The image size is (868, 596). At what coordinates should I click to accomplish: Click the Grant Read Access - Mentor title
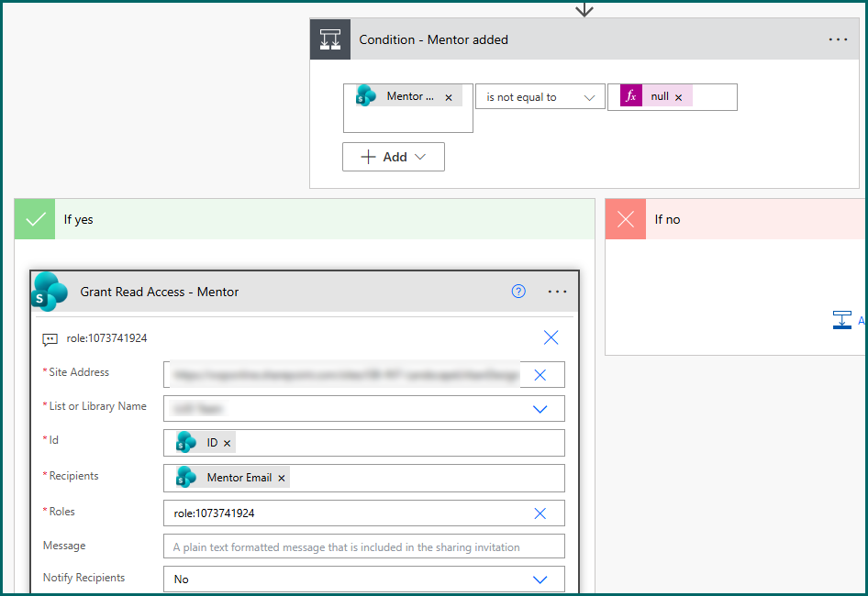tap(160, 292)
